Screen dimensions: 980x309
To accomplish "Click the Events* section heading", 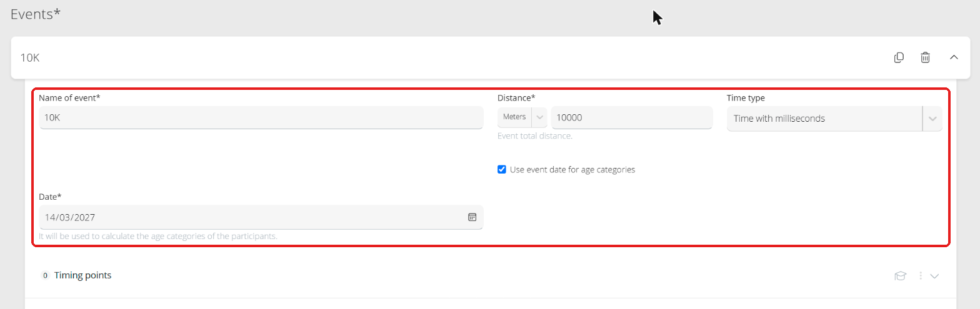I will pyautogui.click(x=36, y=14).
